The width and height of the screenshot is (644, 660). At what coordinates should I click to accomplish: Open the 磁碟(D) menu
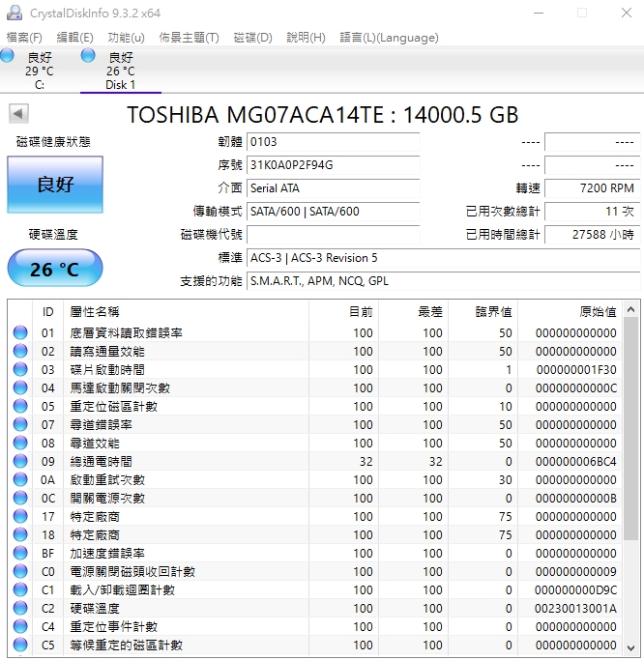coord(252,38)
